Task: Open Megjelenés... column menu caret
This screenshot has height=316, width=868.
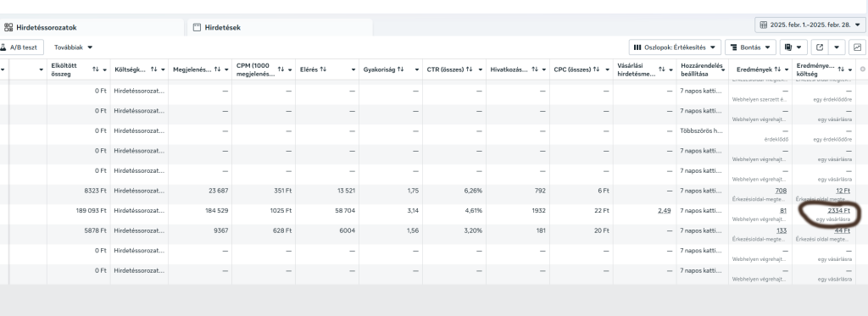Action: [x=226, y=69]
